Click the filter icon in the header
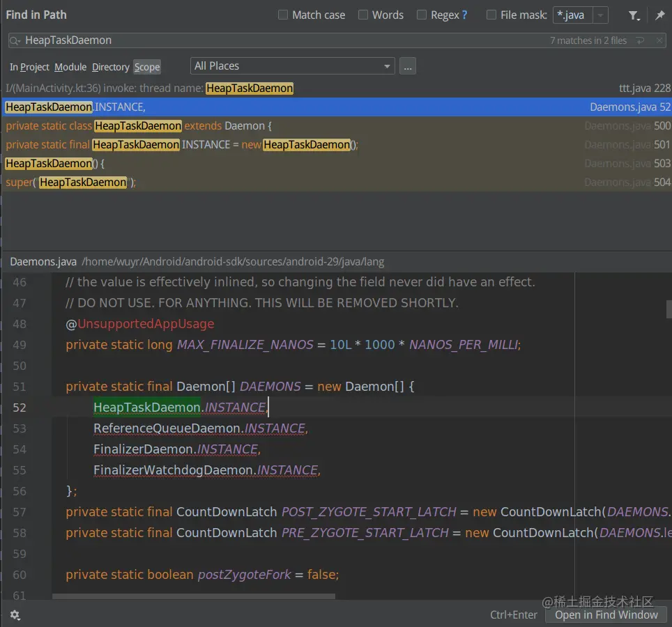 [x=633, y=15]
